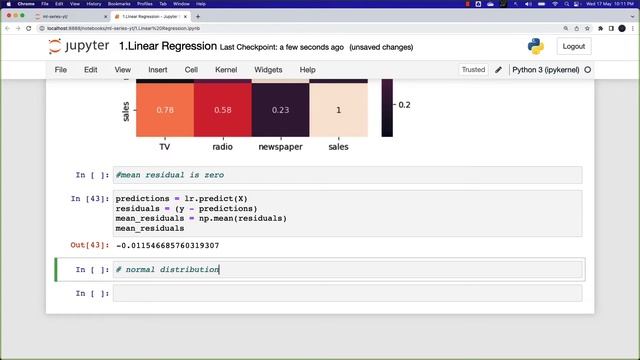Click the zoom magnifier icon in address bar

(x=566, y=28)
